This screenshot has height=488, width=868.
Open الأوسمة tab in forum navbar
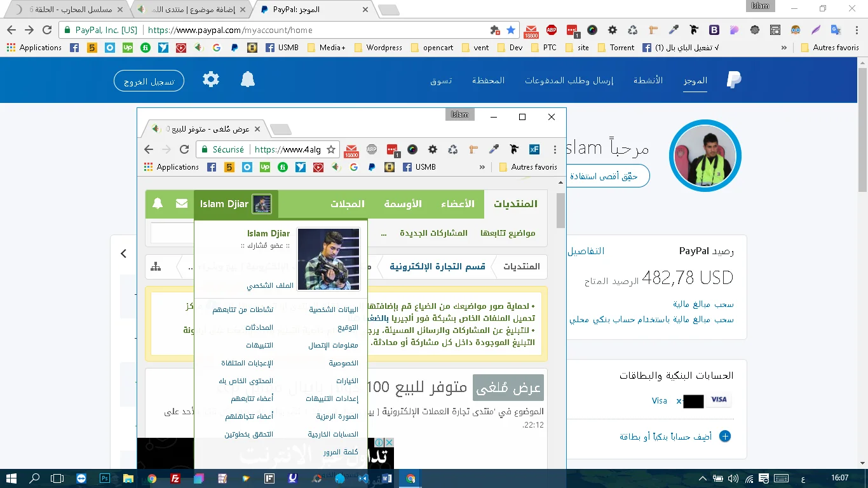[x=403, y=204]
